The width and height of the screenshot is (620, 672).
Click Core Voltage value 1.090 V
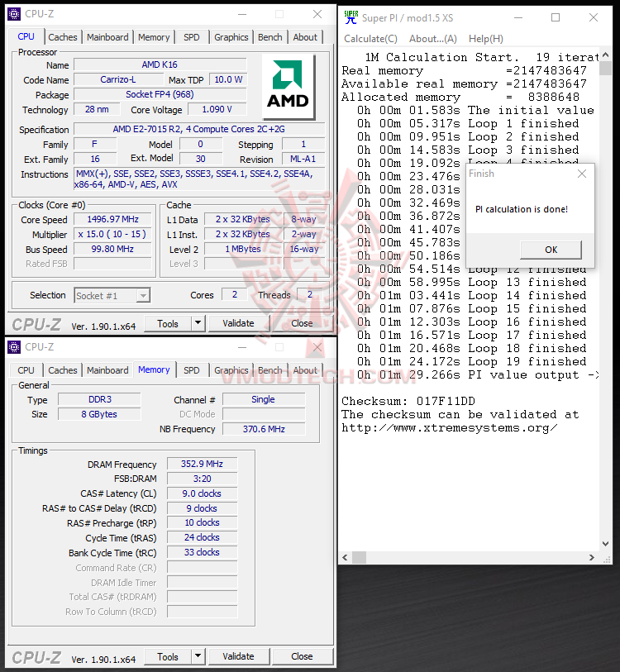coord(217,109)
